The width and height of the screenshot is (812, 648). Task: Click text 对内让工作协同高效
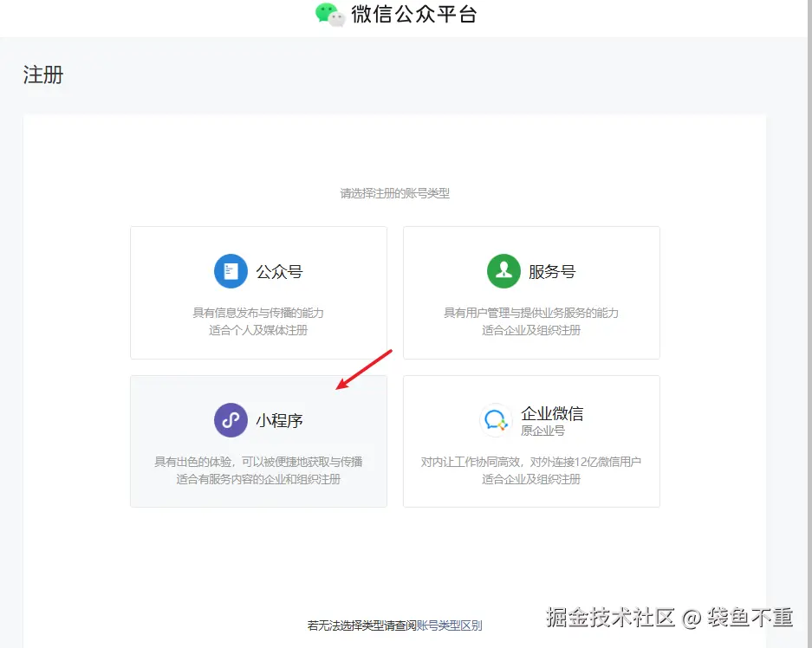(x=471, y=462)
